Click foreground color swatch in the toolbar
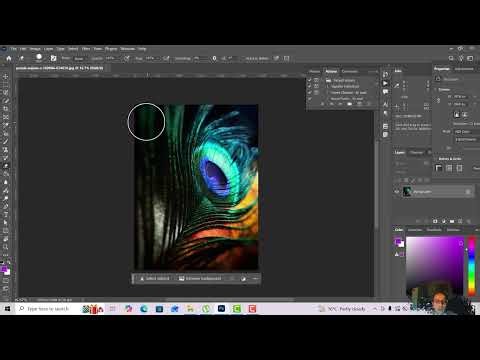Image resolution: width=480 pixels, height=360 pixels. tap(4, 268)
